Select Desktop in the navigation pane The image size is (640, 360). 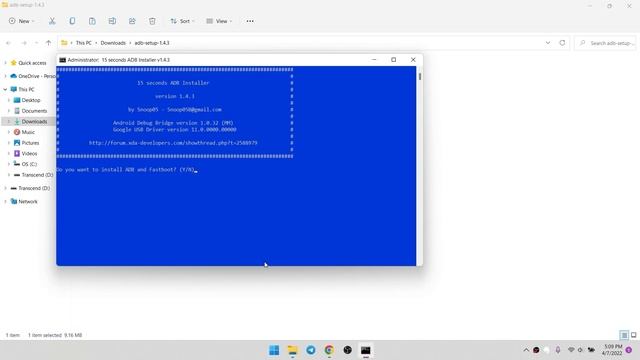pos(27,100)
